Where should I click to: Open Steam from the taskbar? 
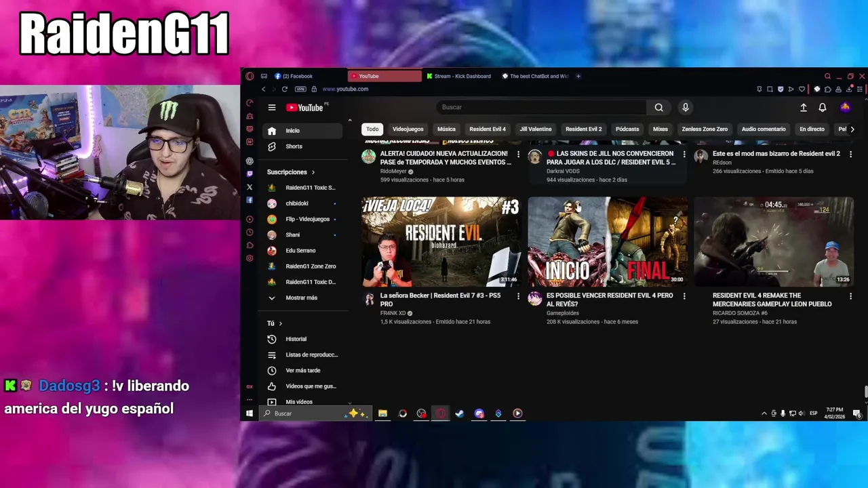pyautogui.click(x=460, y=413)
